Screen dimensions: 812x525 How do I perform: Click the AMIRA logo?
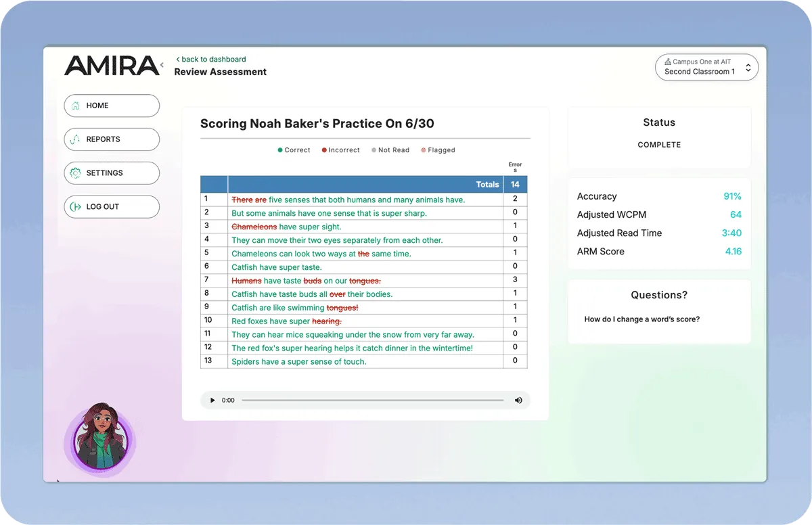click(x=111, y=66)
